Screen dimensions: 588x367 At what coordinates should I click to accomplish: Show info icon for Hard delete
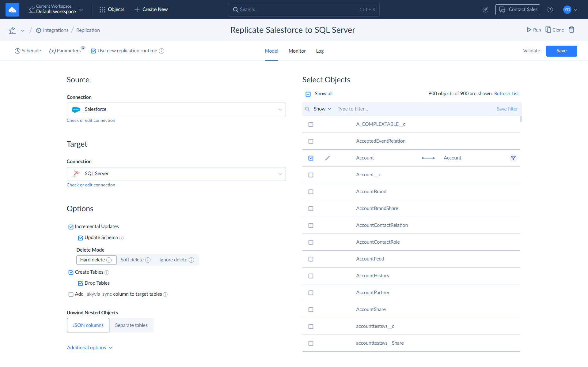click(x=109, y=260)
